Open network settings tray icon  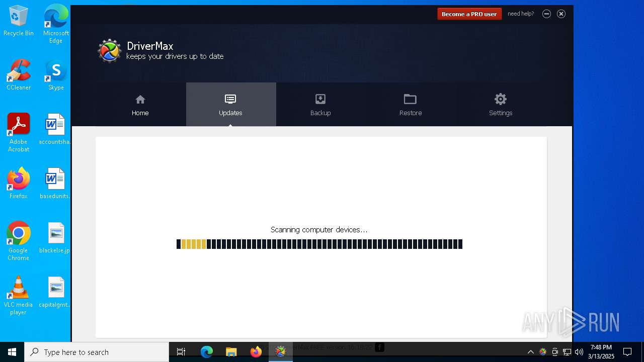567,352
